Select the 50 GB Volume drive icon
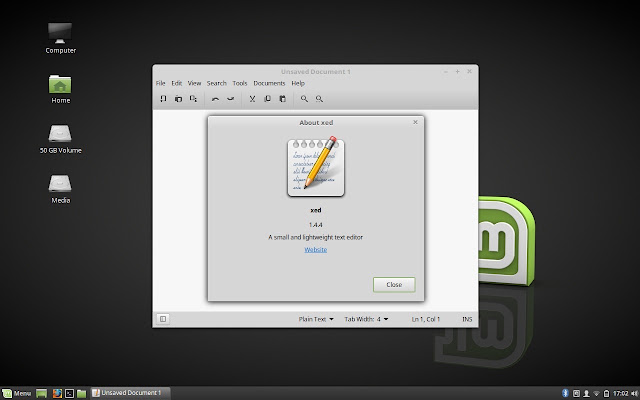640x400 pixels. pos(60,139)
